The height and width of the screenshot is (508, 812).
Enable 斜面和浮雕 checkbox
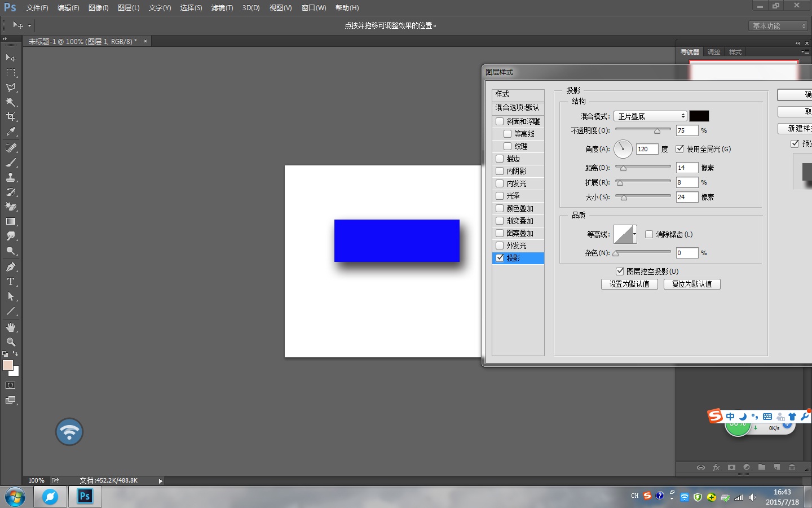[500, 121]
